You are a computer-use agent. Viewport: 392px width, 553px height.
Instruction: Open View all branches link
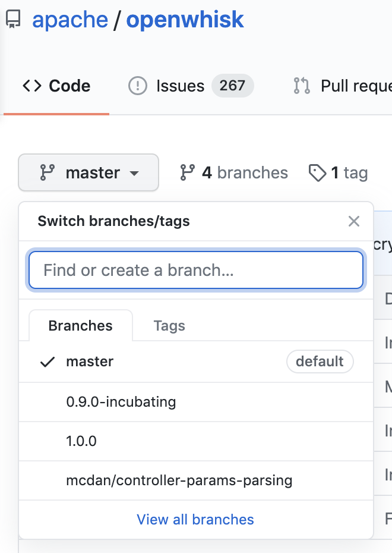point(195,520)
